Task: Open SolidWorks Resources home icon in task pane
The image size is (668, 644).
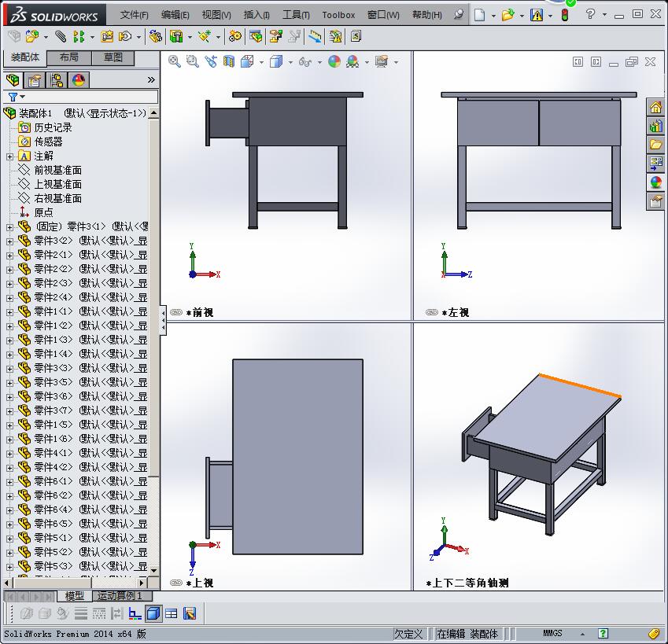Action: coord(656,107)
